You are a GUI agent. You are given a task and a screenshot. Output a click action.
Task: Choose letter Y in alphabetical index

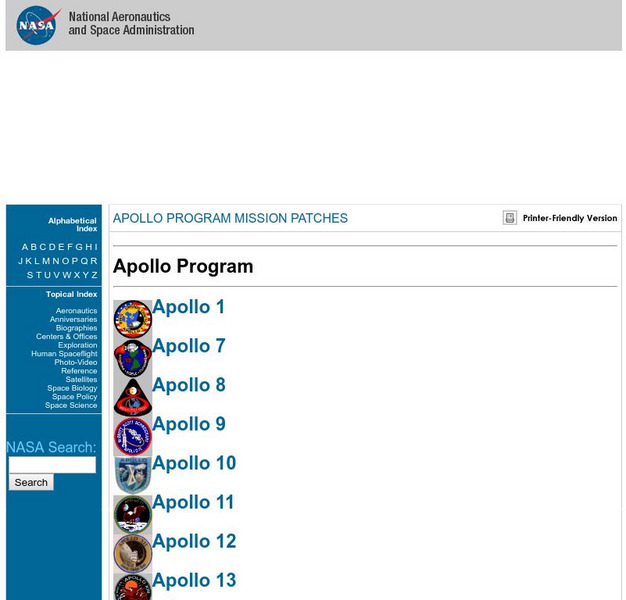pos(86,275)
